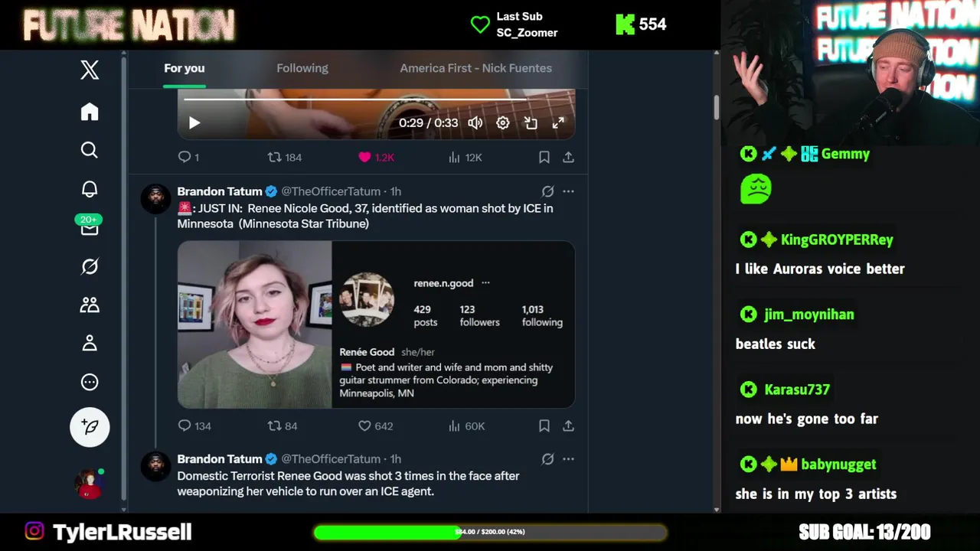
Task: Click chat username Gemmy
Action: 845,154
